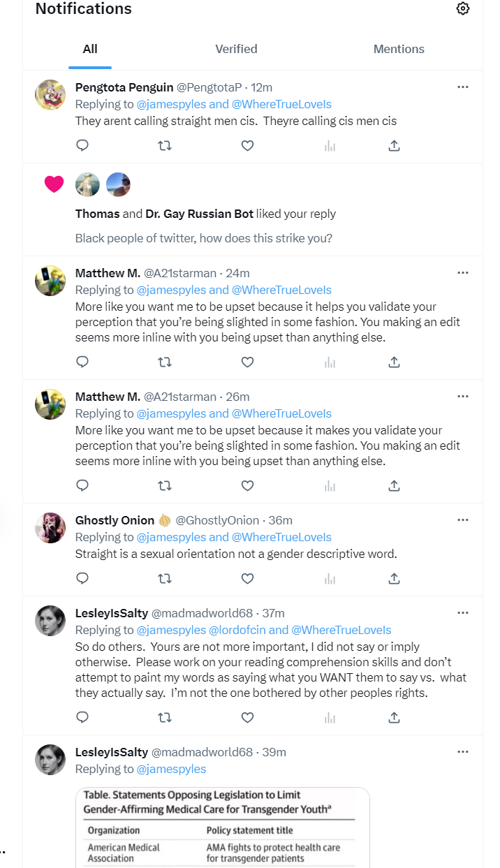
Task: Retweet LesleyIsSalty's 37m reply
Action: tap(165, 717)
